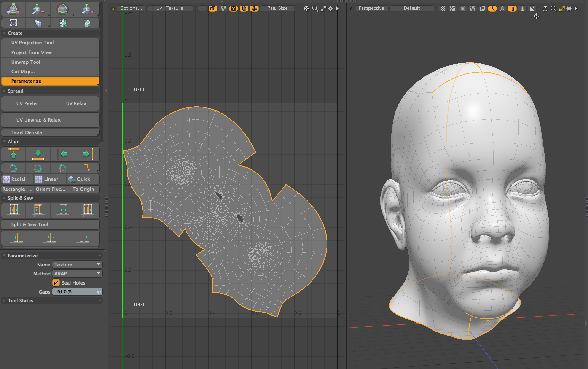Click the Unwrap Tool button
Image resolution: width=588 pixels, height=369 pixels.
click(26, 62)
